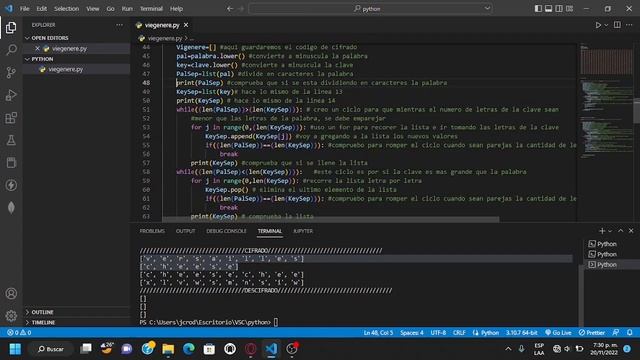This screenshot has height=360, width=640.
Task: Split the editor to the right
Action: tap(617, 25)
